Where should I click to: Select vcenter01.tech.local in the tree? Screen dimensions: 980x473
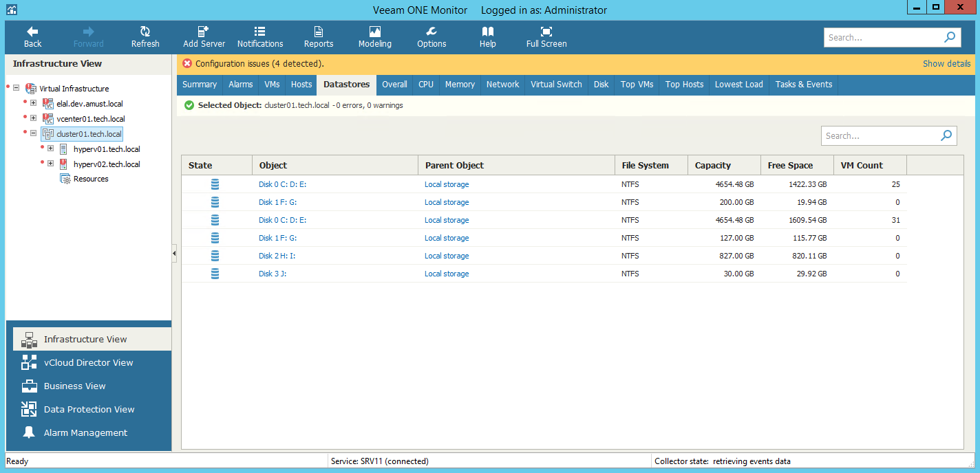click(91, 119)
